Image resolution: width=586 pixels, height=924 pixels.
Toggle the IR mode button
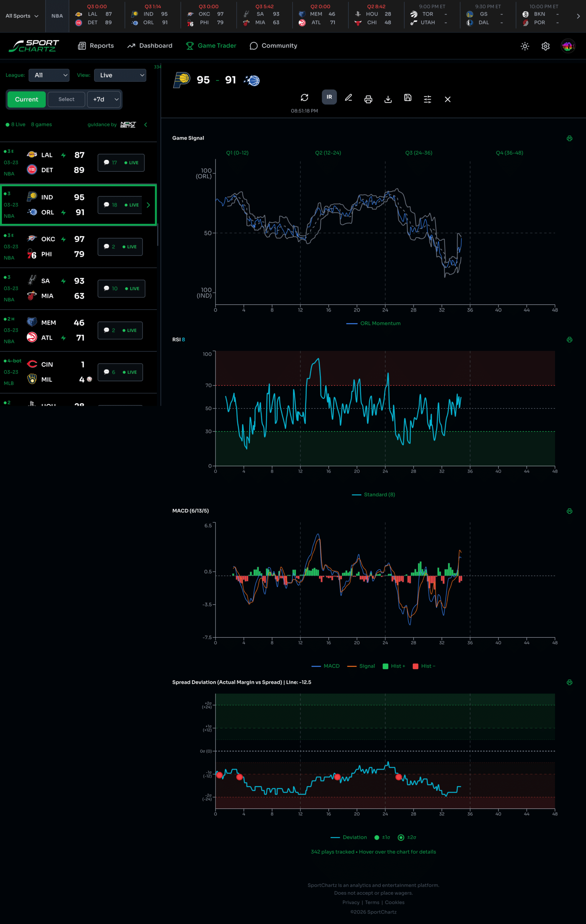(329, 97)
